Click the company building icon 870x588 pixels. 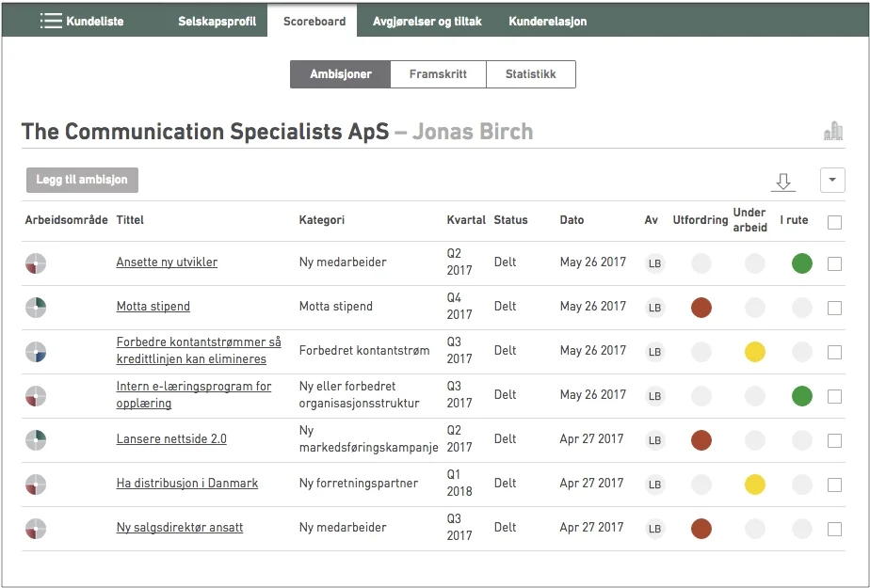click(833, 132)
